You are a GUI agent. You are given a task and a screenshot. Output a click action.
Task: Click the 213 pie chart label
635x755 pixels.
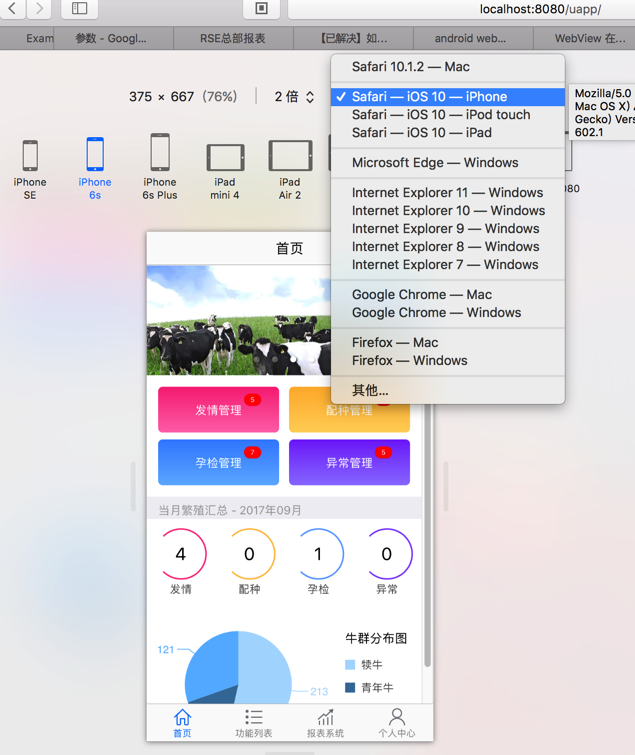tap(319, 691)
